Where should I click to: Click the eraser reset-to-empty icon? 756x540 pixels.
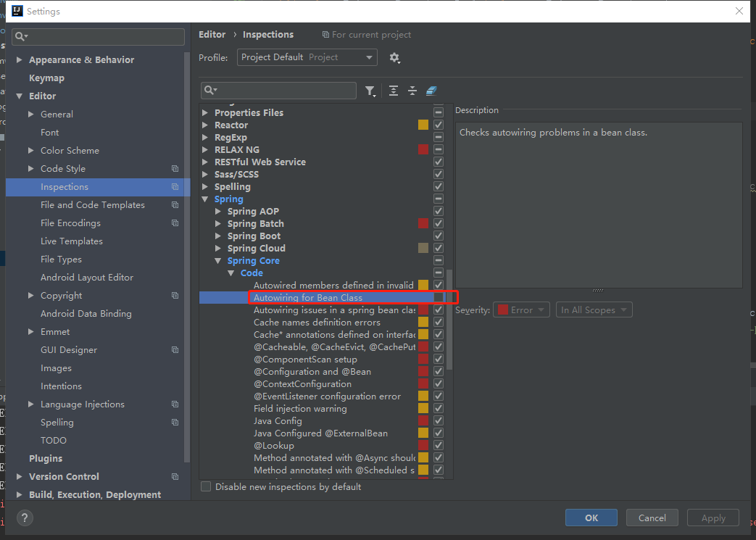[x=431, y=91]
